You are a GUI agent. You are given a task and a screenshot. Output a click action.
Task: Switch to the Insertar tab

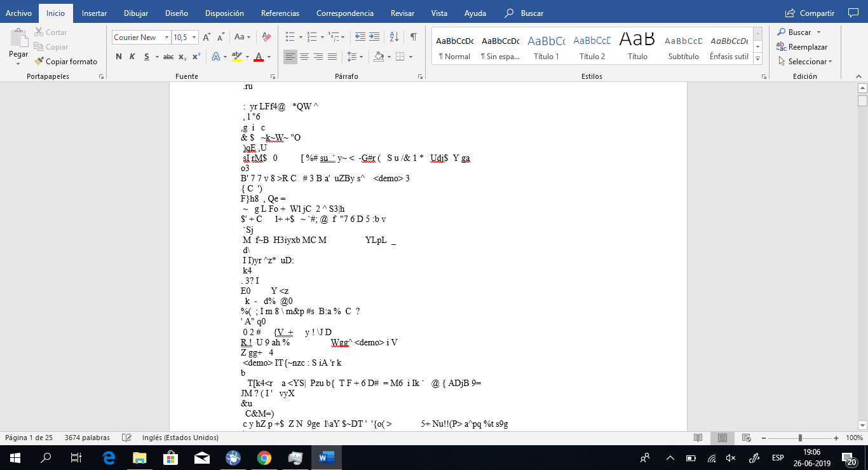[94, 13]
